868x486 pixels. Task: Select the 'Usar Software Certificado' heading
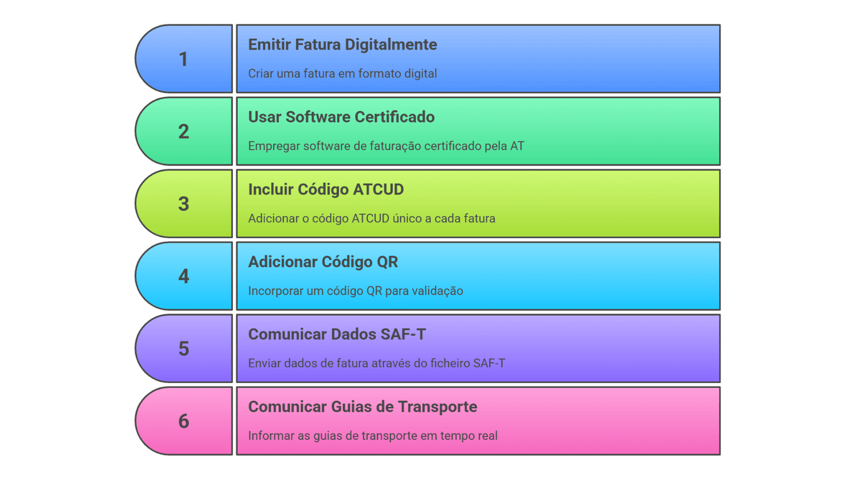pyautogui.click(x=341, y=117)
